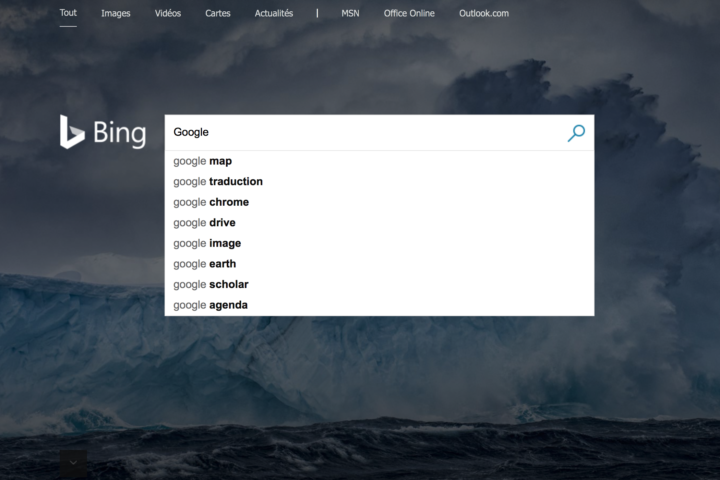Choose the 'google drive' suggestion
Image resolution: width=720 pixels, height=480 pixels.
click(379, 223)
